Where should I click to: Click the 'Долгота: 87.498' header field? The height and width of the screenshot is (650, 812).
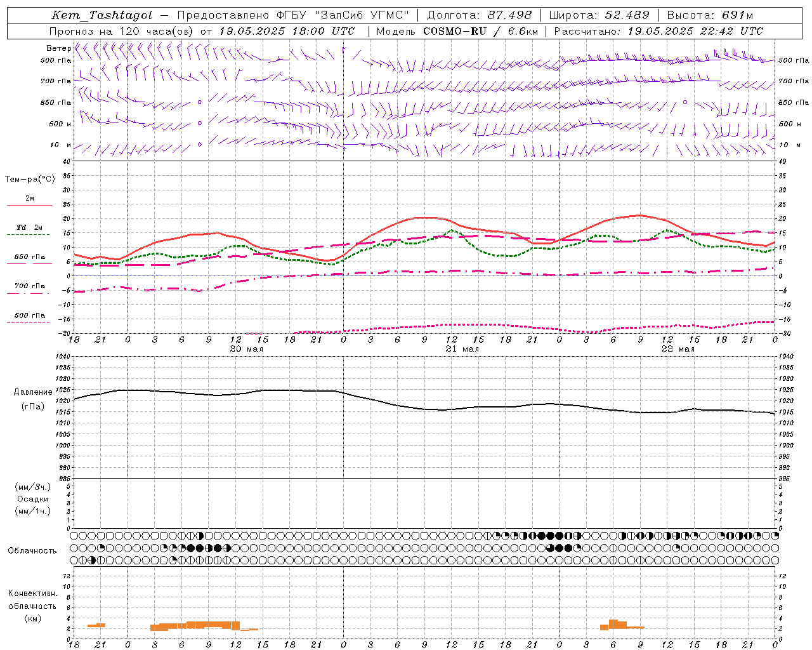[479, 15]
